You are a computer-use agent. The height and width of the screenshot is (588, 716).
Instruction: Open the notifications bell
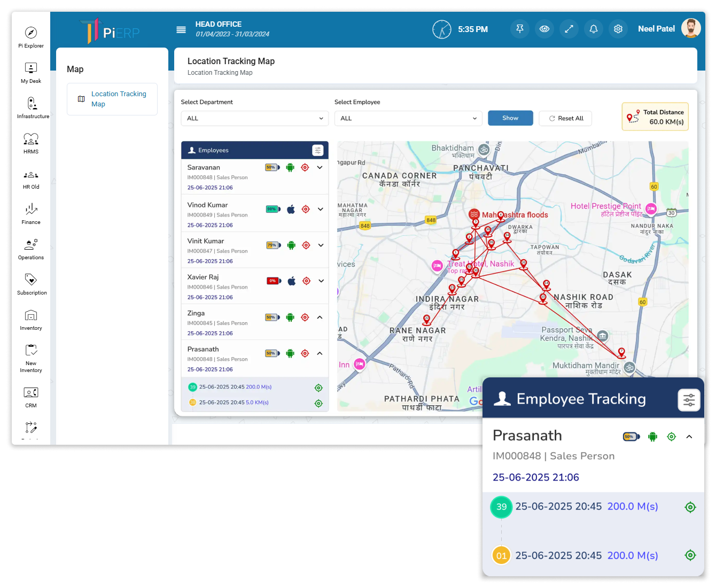pos(593,29)
